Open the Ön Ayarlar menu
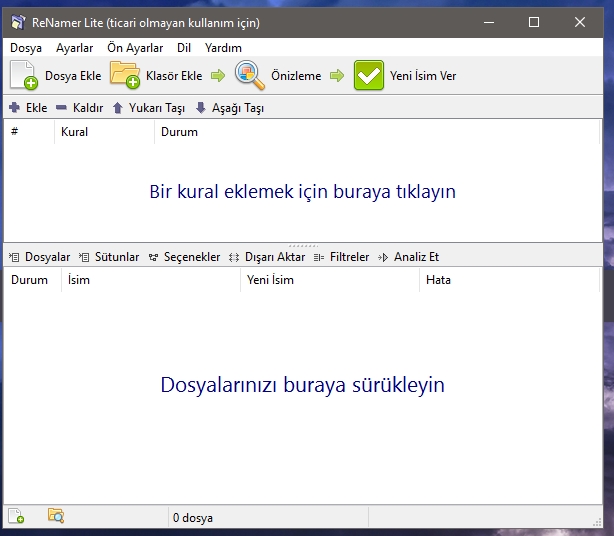The height and width of the screenshot is (536, 614). (x=135, y=48)
